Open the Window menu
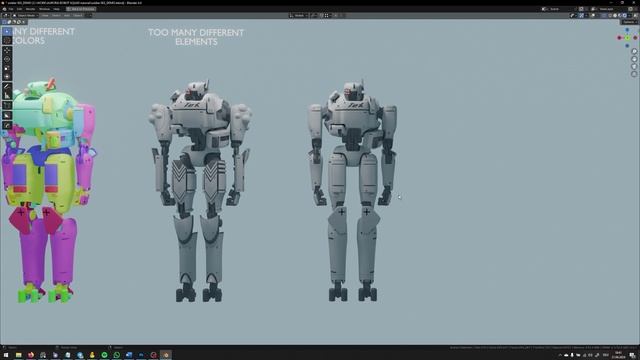This screenshot has height=360, width=640. tap(44, 9)
